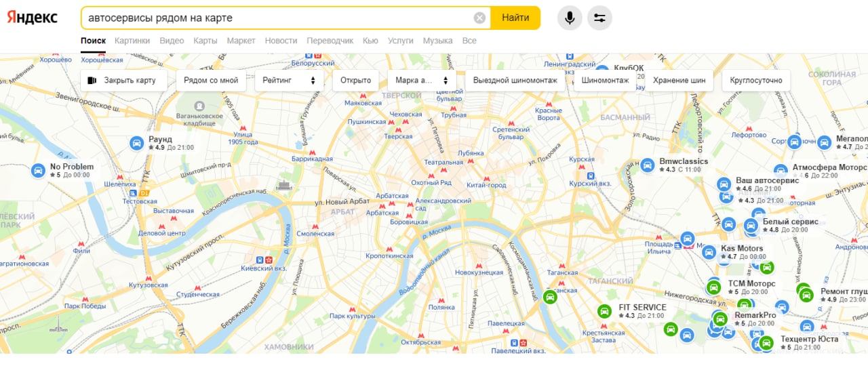Select green car marker near Таганская
This screenshot has height=368, width=868.
tap(550, 297)
